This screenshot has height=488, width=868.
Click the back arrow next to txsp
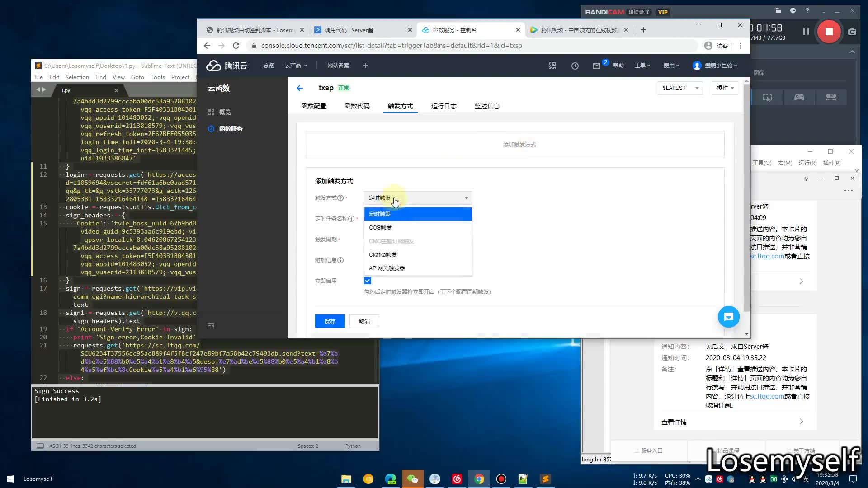coord(300,88)
